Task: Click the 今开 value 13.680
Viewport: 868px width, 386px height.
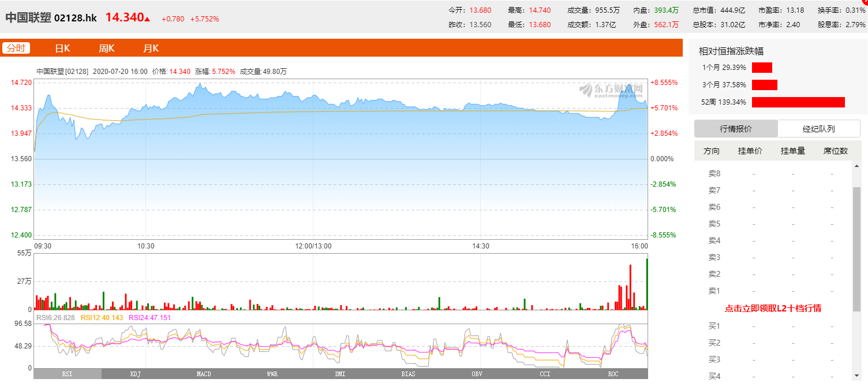Action: pos(480,10)
